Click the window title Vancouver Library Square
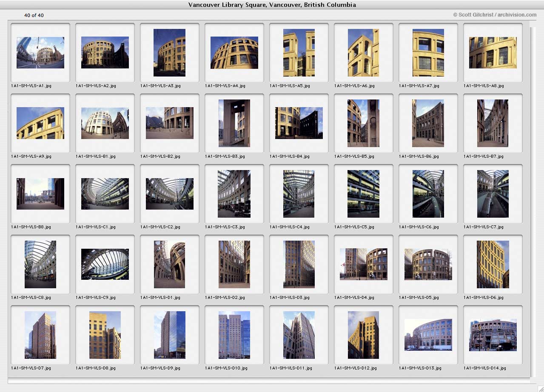This screenshot has width=544, height=392. 272,5
